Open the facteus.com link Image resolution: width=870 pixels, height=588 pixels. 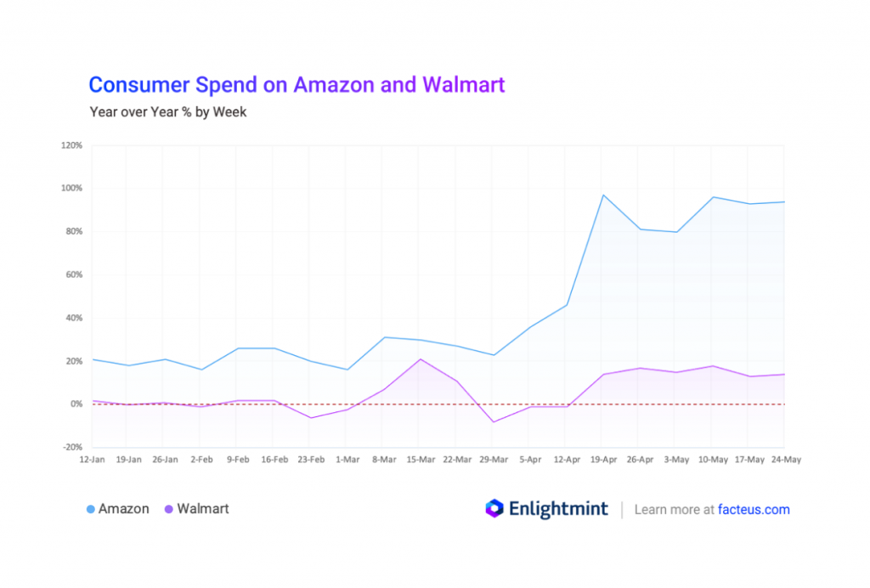click(x=754, y=510)
